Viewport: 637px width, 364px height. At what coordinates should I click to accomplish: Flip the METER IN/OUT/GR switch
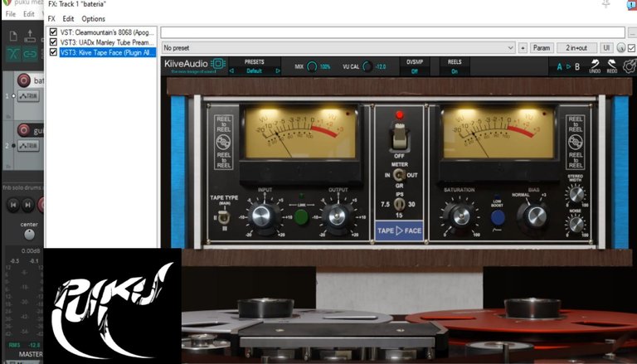click(399, 175)
